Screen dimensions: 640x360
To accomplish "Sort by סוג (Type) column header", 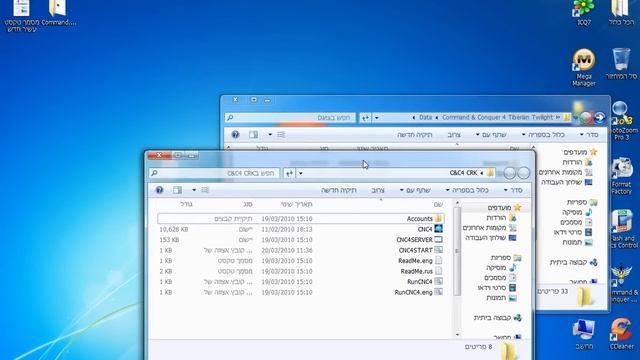I will (x=248, y=204).
